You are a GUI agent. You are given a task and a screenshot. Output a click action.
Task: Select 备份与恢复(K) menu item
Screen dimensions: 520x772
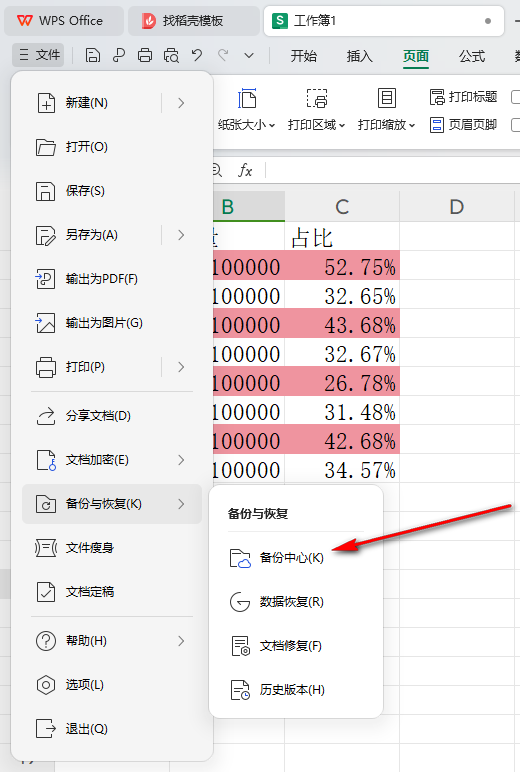click(112, 504)
